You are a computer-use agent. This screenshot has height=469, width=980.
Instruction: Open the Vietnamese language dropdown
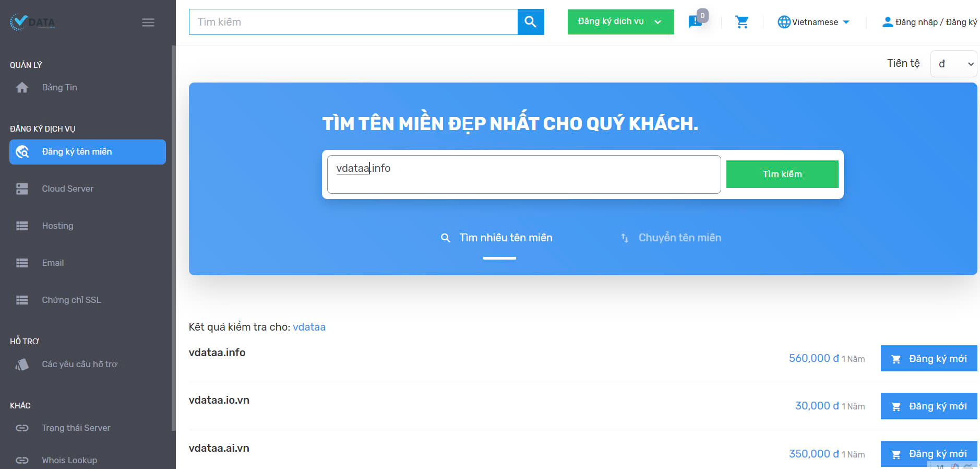(815, 22)
